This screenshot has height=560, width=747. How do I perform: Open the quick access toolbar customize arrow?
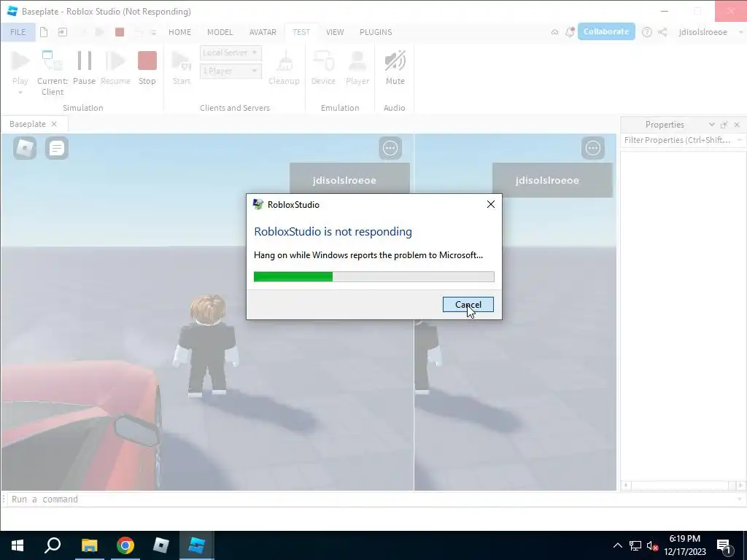point(153,32)
